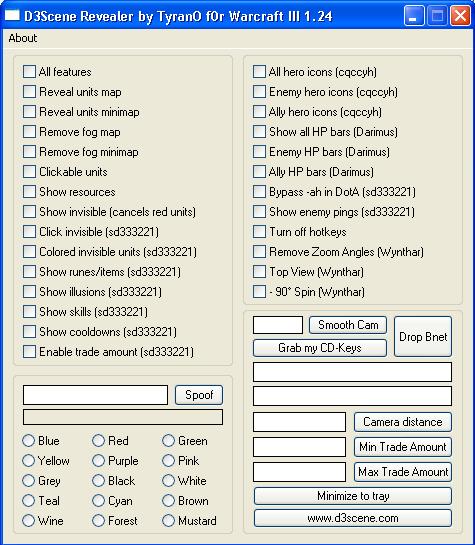Tick Enable trade amount checkbox
This screenshot has width=475, height=545.
[x=30, y=351]
